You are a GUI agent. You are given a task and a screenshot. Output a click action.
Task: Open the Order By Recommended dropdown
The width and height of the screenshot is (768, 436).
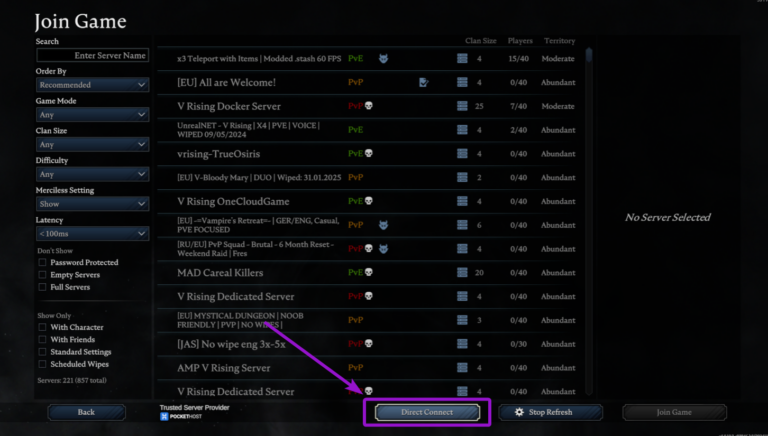93,85
